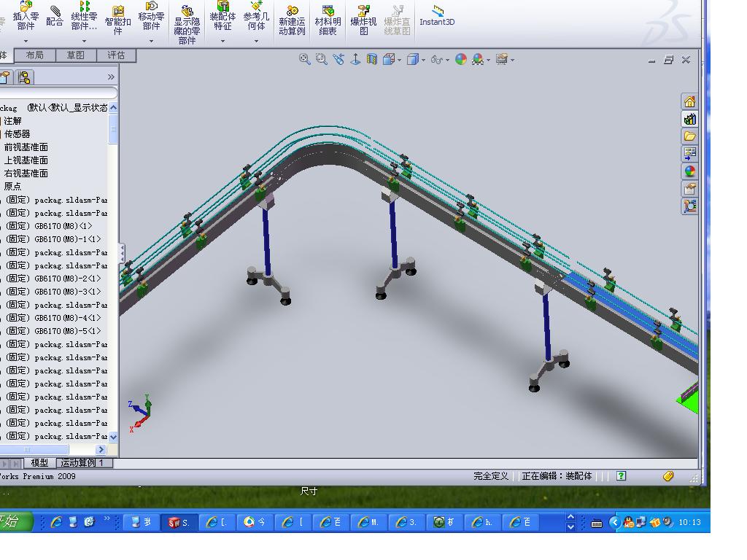Expand the 装配体特征 dropdown arrow
747x560 pixels.
[222, 42]
